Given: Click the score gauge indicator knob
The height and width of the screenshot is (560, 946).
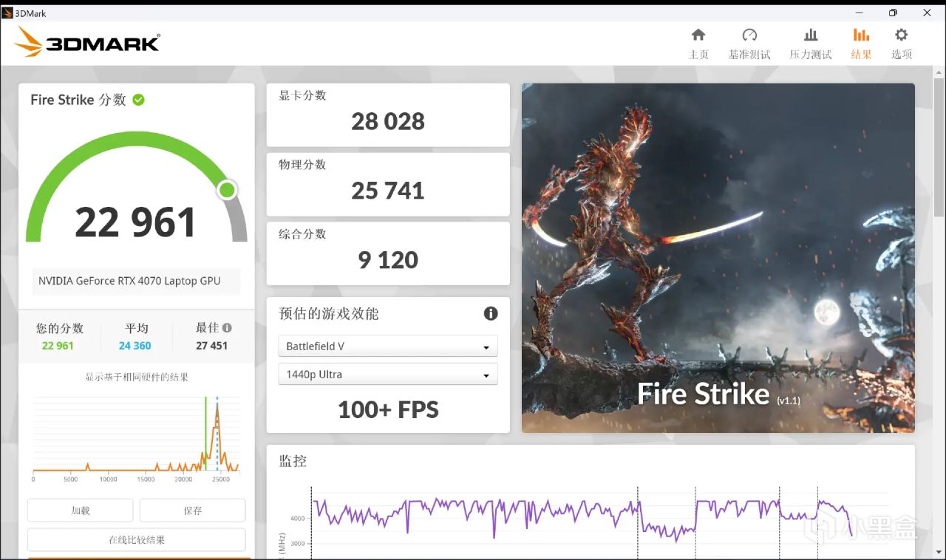Looking at the screenshot, I should point(227,190).
